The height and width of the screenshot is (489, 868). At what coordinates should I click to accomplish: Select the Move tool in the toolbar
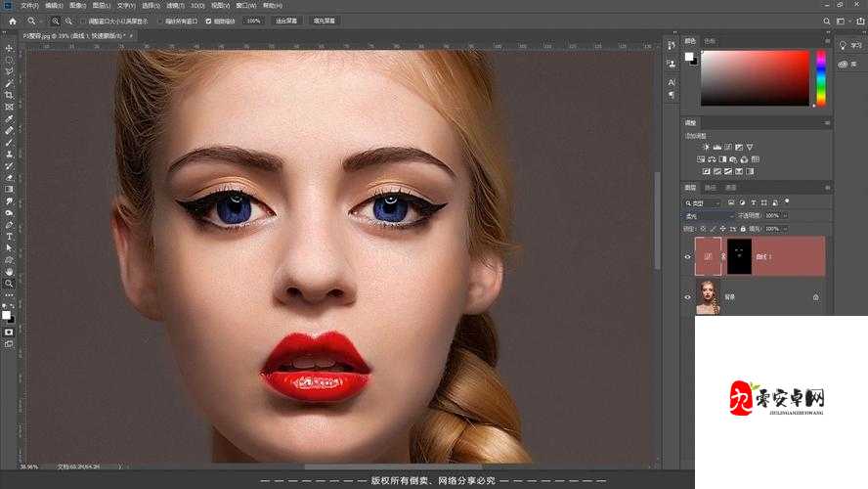[9, 48]
